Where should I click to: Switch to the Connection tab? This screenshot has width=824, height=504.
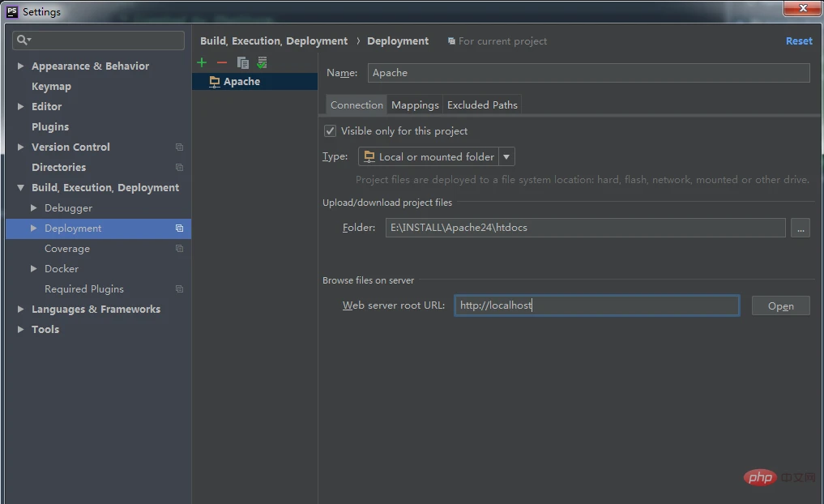356,105
